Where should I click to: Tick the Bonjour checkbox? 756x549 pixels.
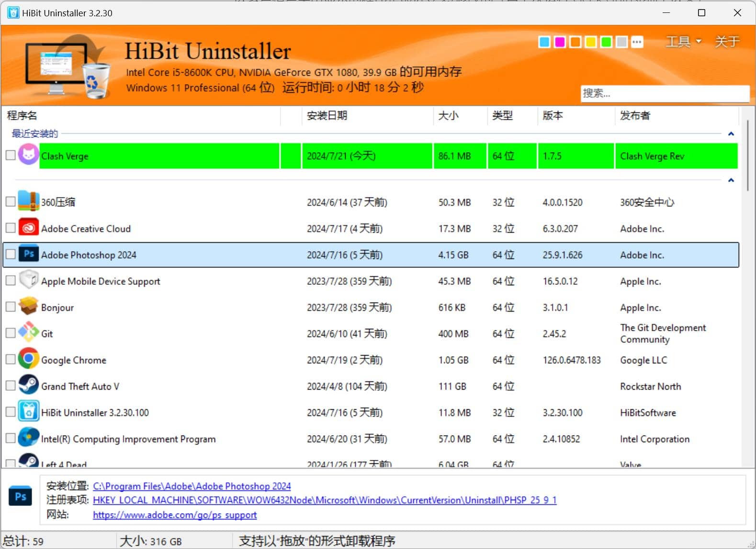tap(11, 307)
